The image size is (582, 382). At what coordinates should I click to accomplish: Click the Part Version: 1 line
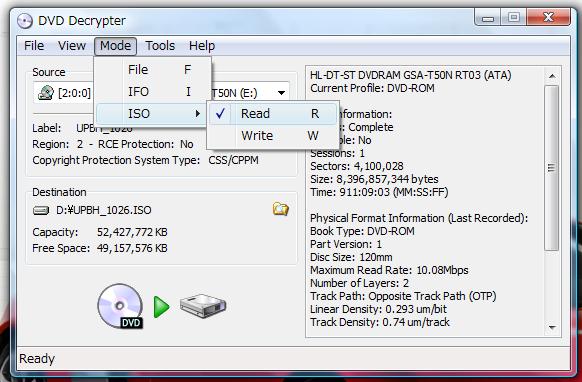pos(346,244)
